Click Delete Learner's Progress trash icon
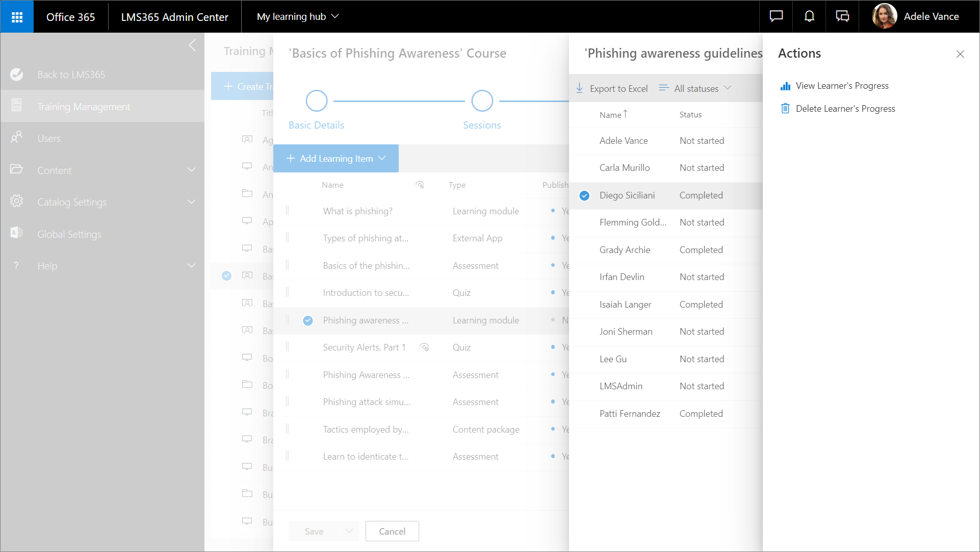The height and width of the screenshot is (552, 980). tap(785, 109)
